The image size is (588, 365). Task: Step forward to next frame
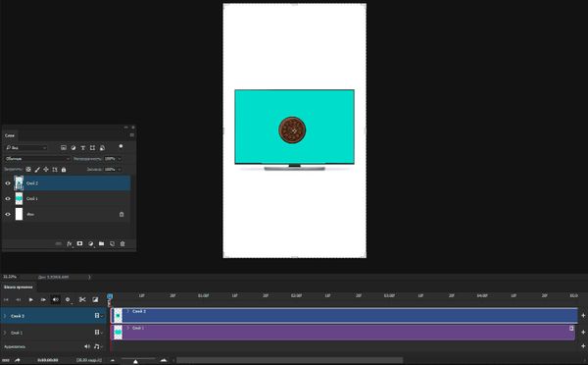(x=43, y=299)
